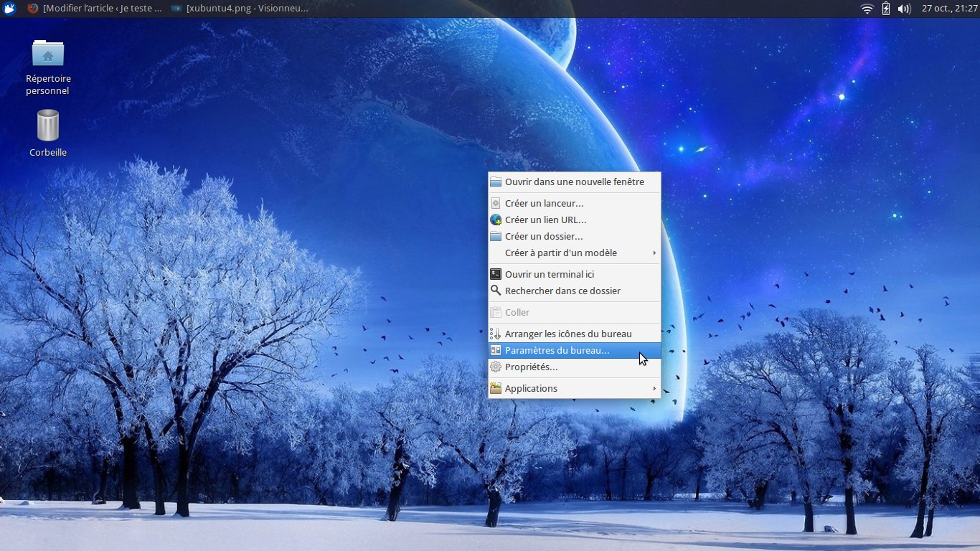The width and height of the screenshot is (980, 551).
Task: Click the desktop settings icon beside Paramètres du bureau
Action: pyautogui.click(x=496, y=350)
